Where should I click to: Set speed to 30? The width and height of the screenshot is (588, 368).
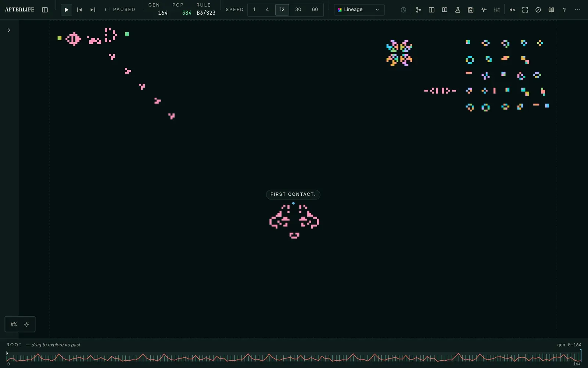(x=298, y=10)
